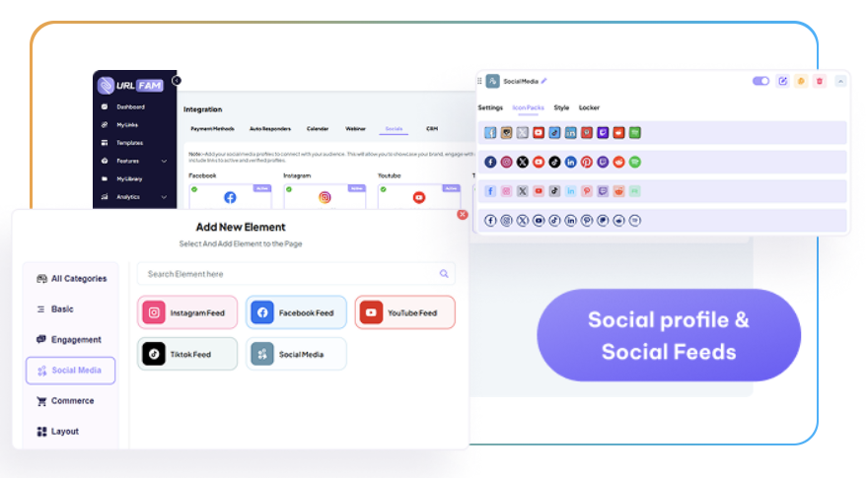Add the Facebook Feed element
868x478 pixels.
(x=296, y=312)
